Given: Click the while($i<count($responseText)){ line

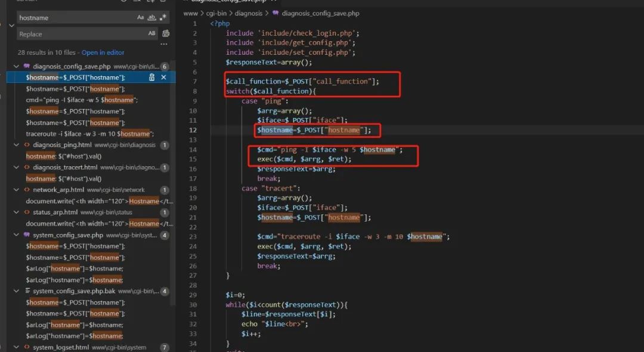Looking at the screenshot, I should click(x=286, y=305).
